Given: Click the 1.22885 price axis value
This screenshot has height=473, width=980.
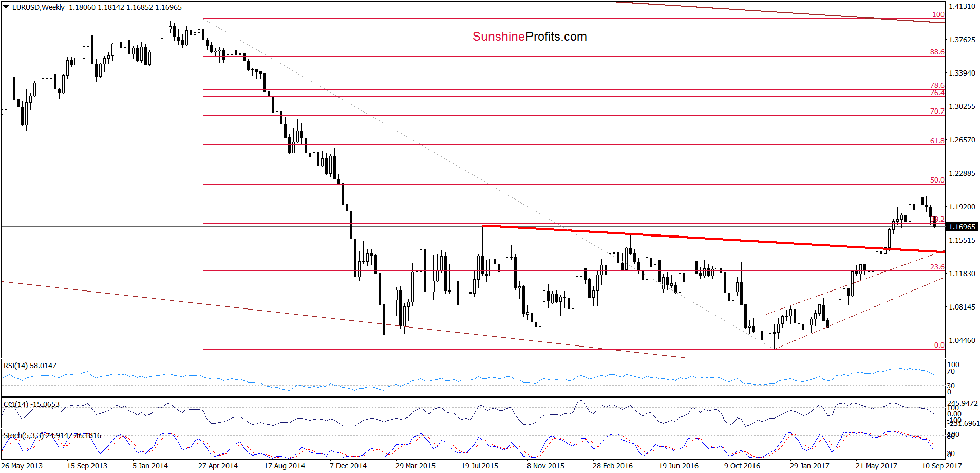Looking at the screenshot, I should click(962, 173).
